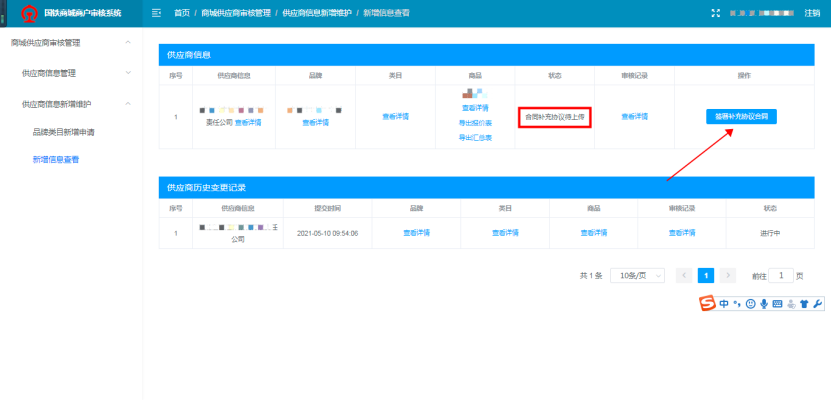The image size is (831, 400).
Task: Expand the 供应商信息管理 submenu
Action: [x=127, y=73]
